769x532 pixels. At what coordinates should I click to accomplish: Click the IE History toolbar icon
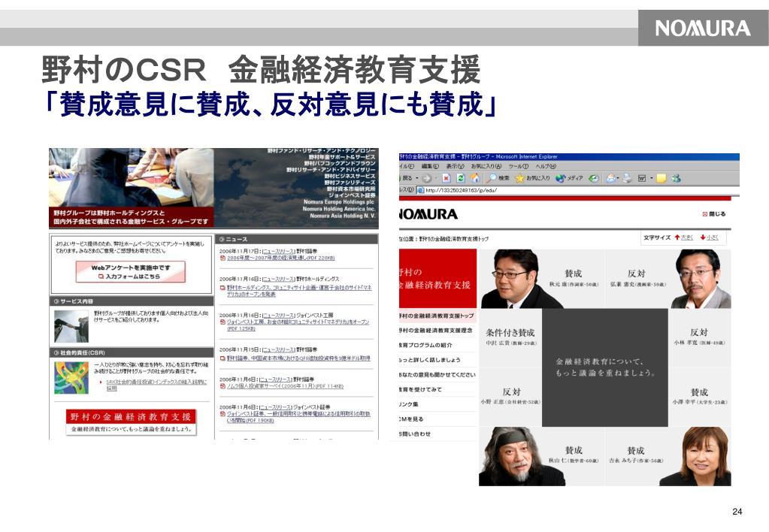coord(593,179)
